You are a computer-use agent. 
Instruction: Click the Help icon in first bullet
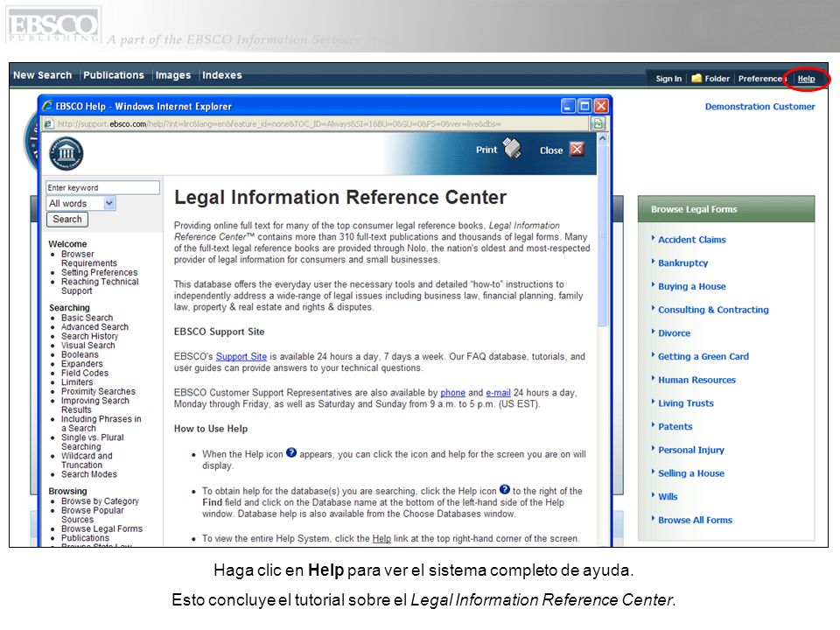point(290,452)
